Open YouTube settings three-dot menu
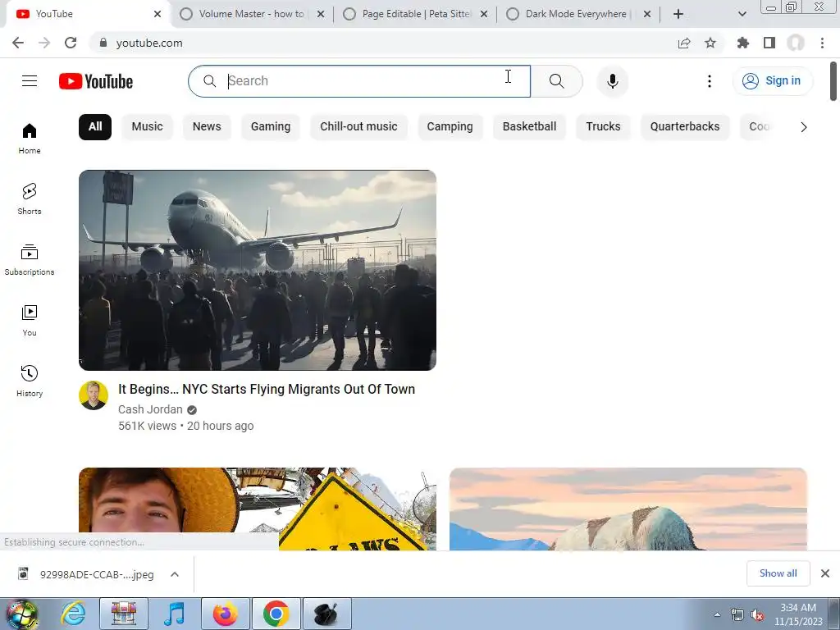The height and width of the screenshot is (630, 840). tap(710, 81)
